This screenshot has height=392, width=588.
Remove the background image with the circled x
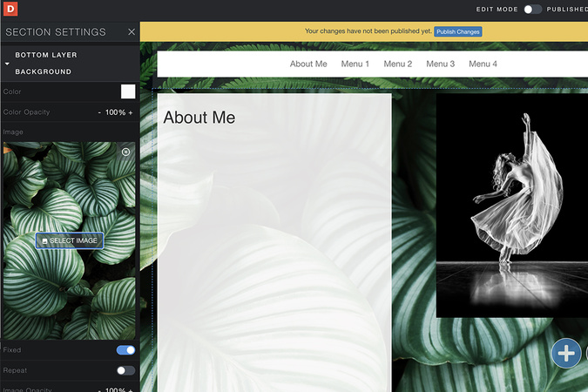coord(126,152)
